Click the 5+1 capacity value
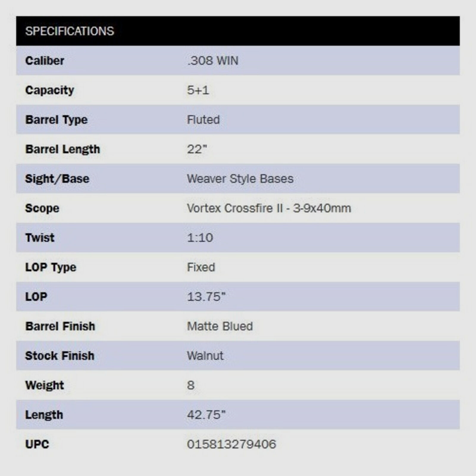 pos(198,90)
